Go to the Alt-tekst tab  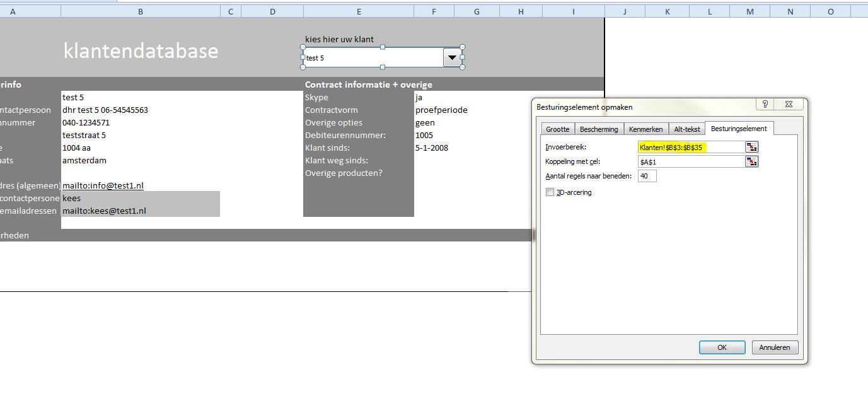(686, 129)
